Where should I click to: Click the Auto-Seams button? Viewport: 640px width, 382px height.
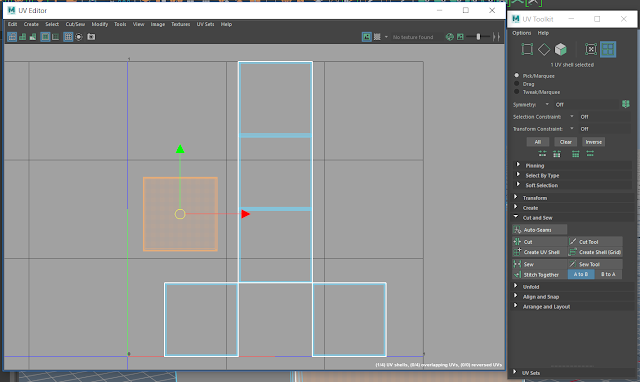(540, 230)
